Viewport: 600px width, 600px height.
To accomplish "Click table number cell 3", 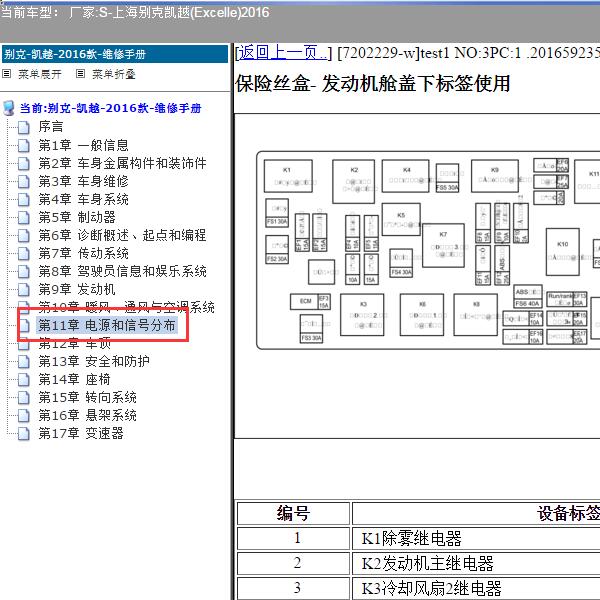I will click(x=293, y=588).
